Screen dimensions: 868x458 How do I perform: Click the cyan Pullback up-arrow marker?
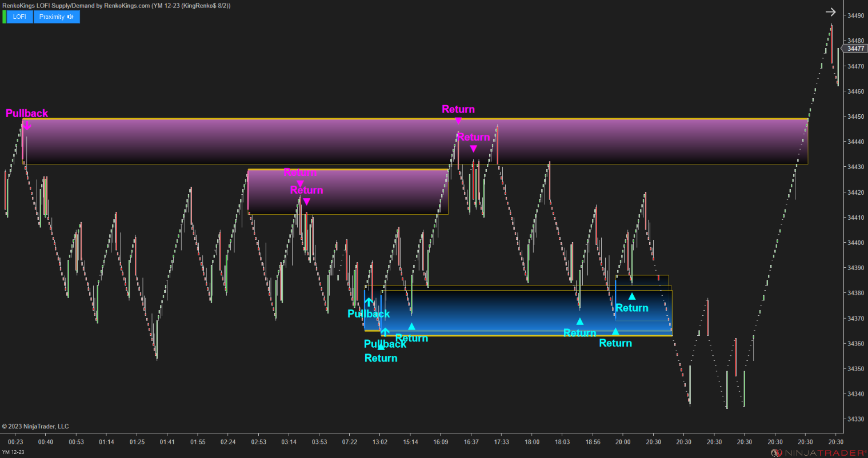368,301
